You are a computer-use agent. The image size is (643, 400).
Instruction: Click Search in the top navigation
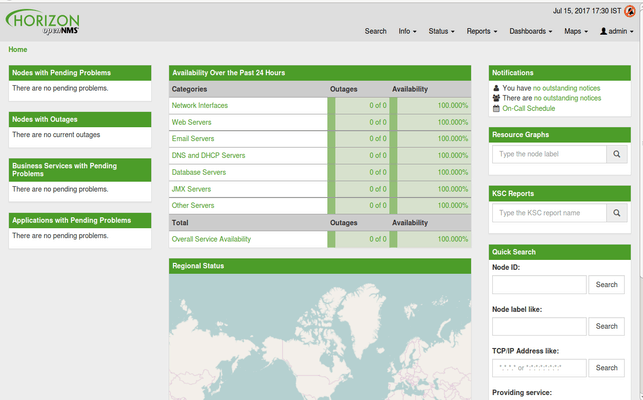375,31
